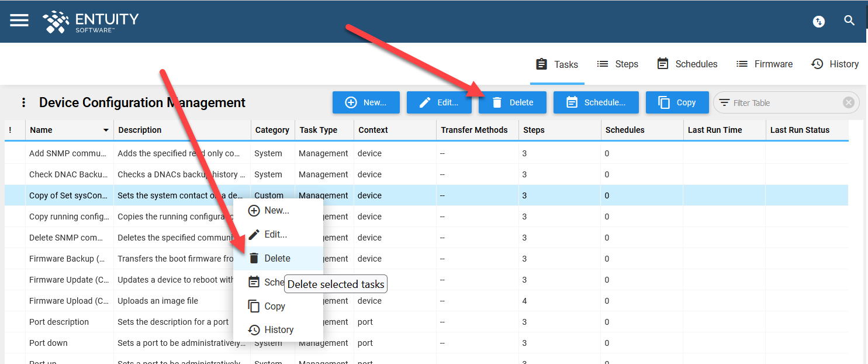Click the New... toolbar button
This screenshot has height=364, width=868.
click(366, 102)
